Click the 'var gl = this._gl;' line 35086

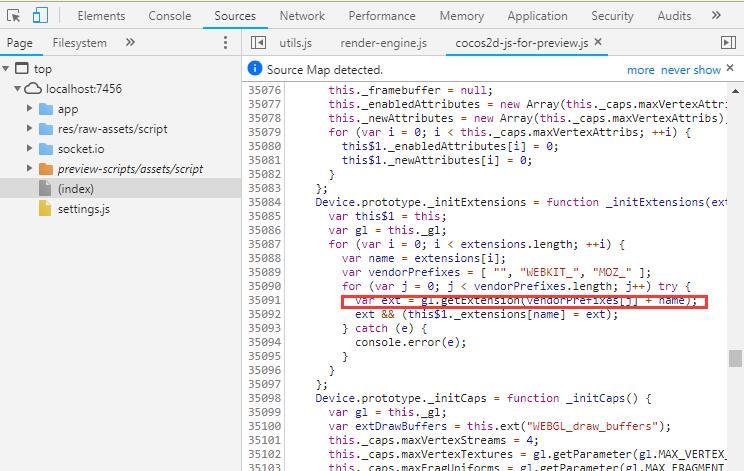point(387,230)
